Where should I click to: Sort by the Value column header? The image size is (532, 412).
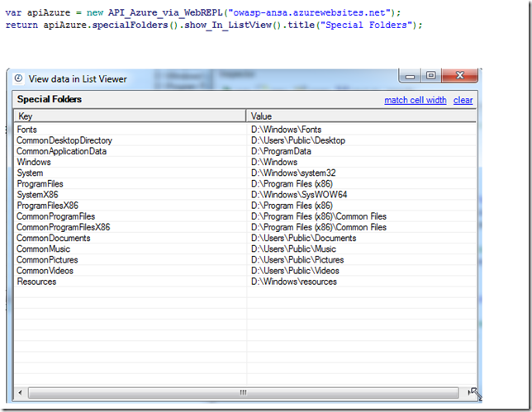(x=361, y=116)
